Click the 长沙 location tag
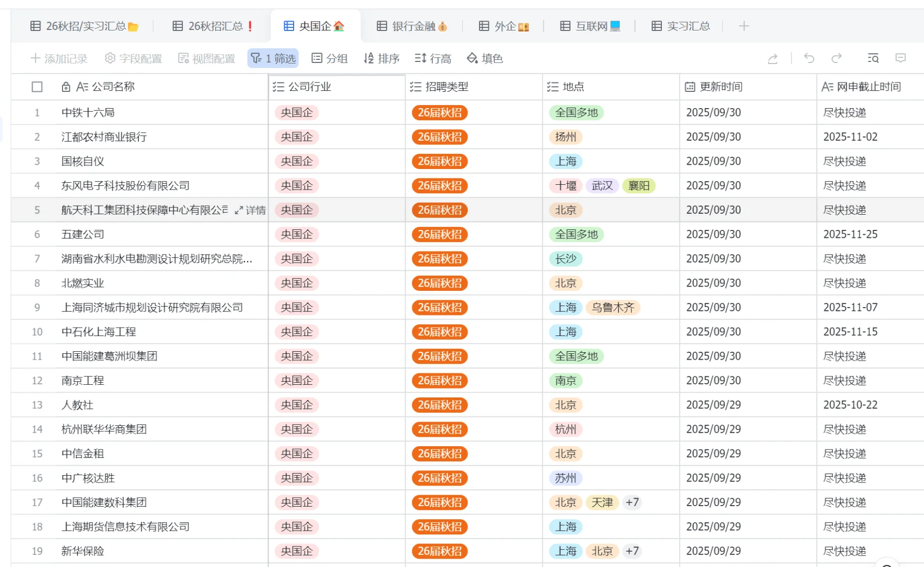 pos(566,259)
